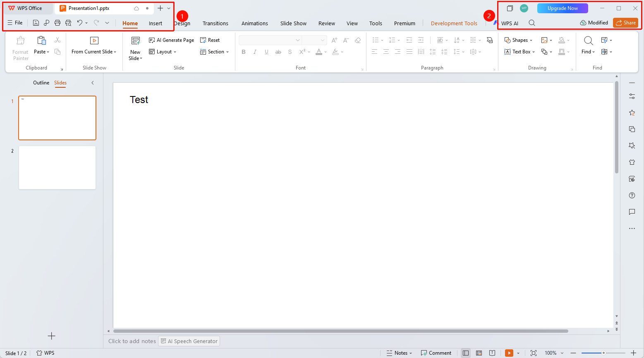Open Reading View from status bar

tap(492, 353)
